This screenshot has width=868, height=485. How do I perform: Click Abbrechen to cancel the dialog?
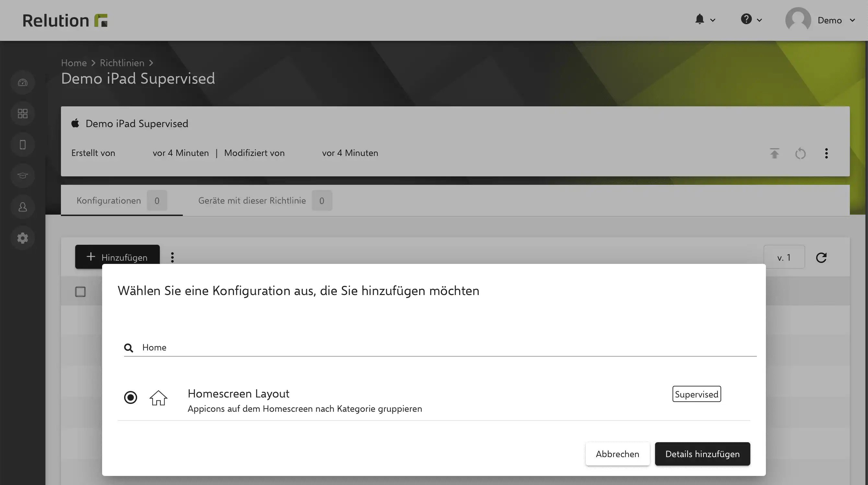pos(617,454)
